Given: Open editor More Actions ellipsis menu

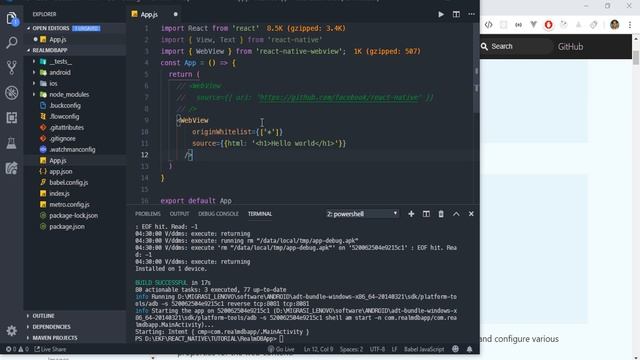Looking at the screenshot, I should click(471, 14).
